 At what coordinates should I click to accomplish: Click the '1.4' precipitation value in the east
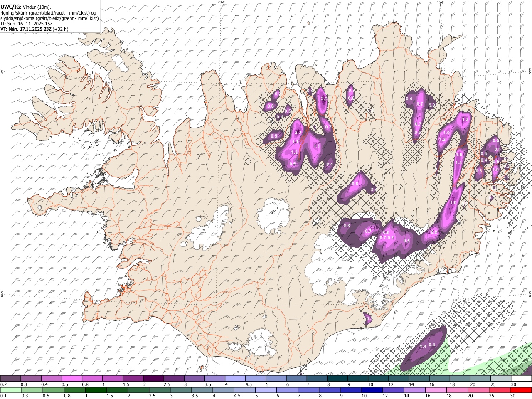click(x=458, y=163)
